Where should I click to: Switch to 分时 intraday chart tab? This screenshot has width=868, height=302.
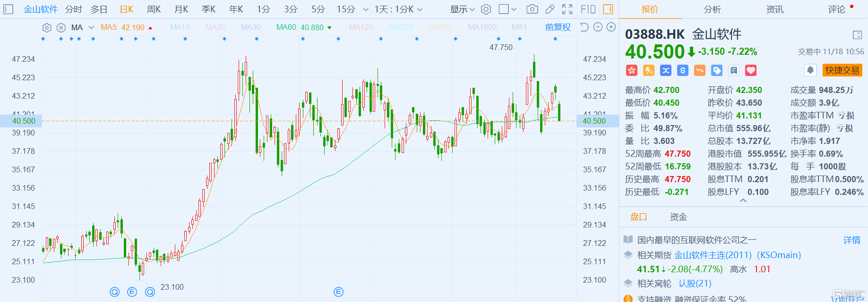click(74, 9)
